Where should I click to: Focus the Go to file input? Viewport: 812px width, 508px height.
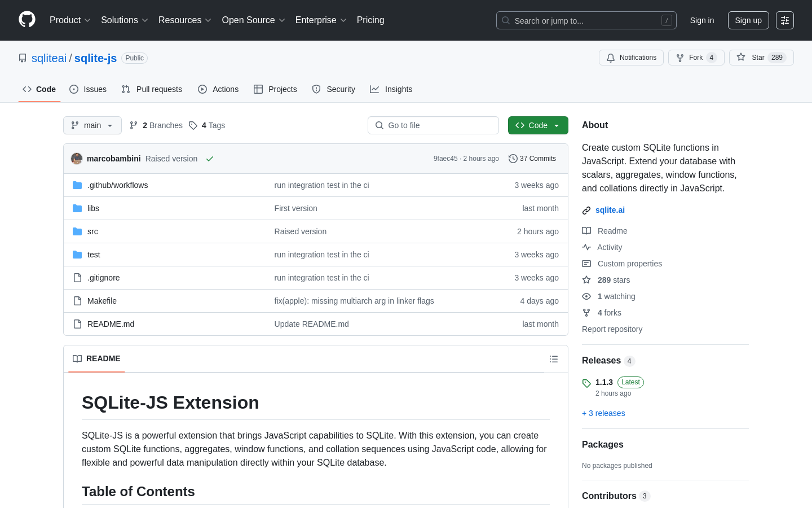(433, 125)
